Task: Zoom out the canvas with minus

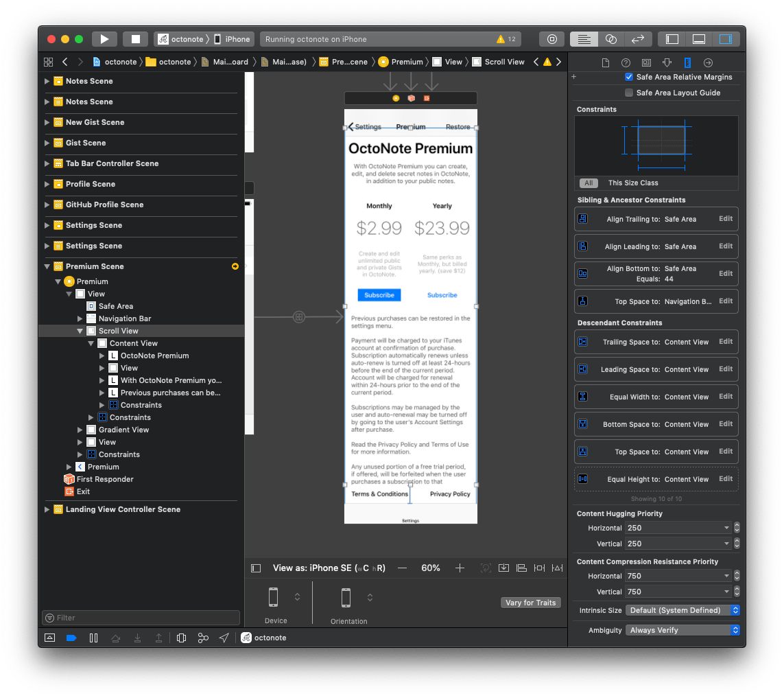Action: 403,568
